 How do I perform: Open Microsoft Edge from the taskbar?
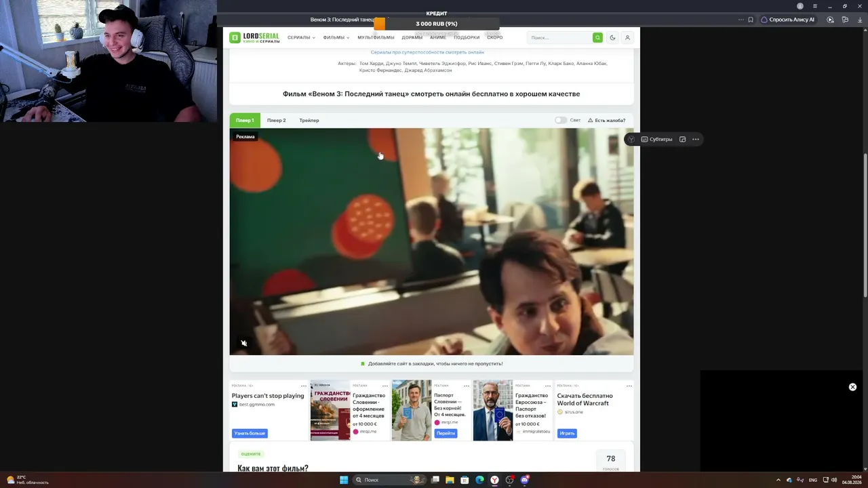click(480, 480)
